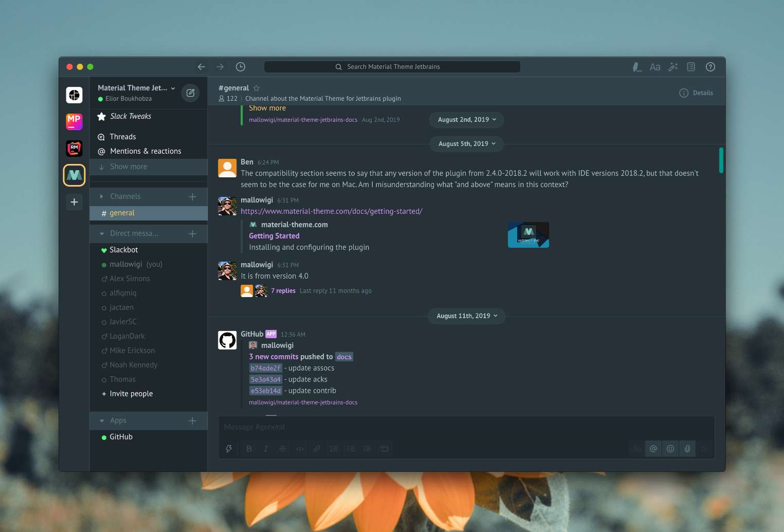This screenshot has width=784, height=532.
Task: Open Slack Tweaks item
Action: coord(149,116)
